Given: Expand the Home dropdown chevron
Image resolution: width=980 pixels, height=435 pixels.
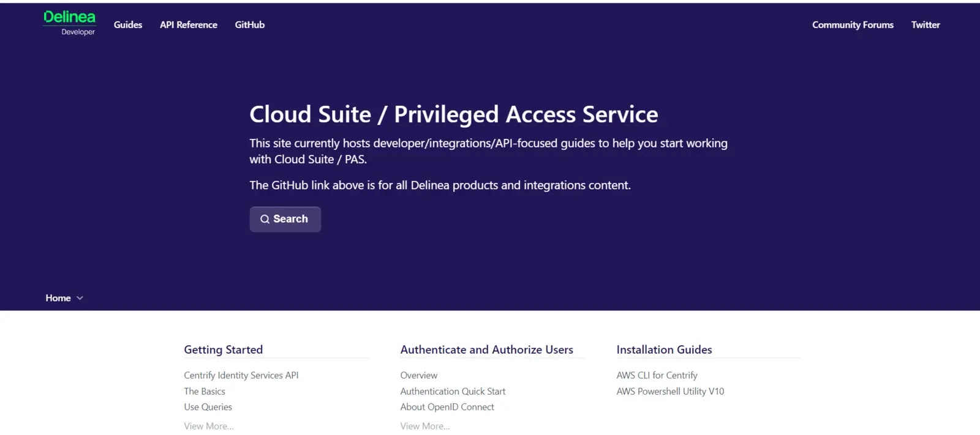Looking at the screenshot, I should pyautogui.click(x=80, y=298).
